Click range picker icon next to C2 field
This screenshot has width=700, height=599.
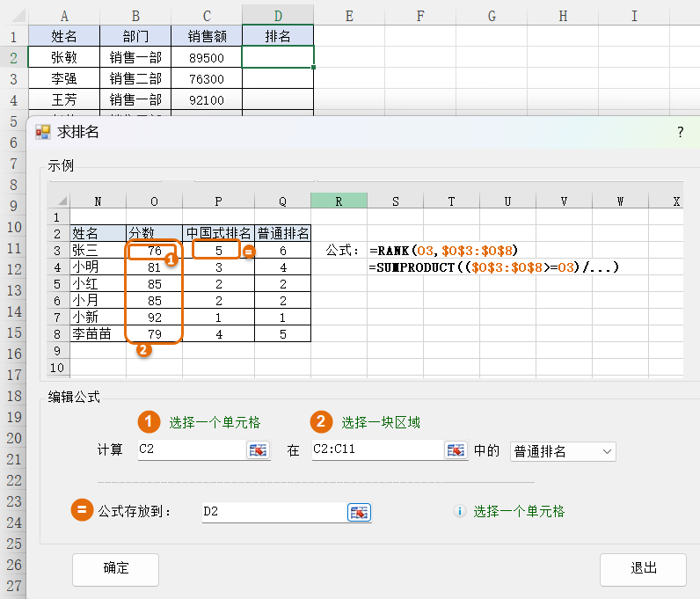(258, 450)
